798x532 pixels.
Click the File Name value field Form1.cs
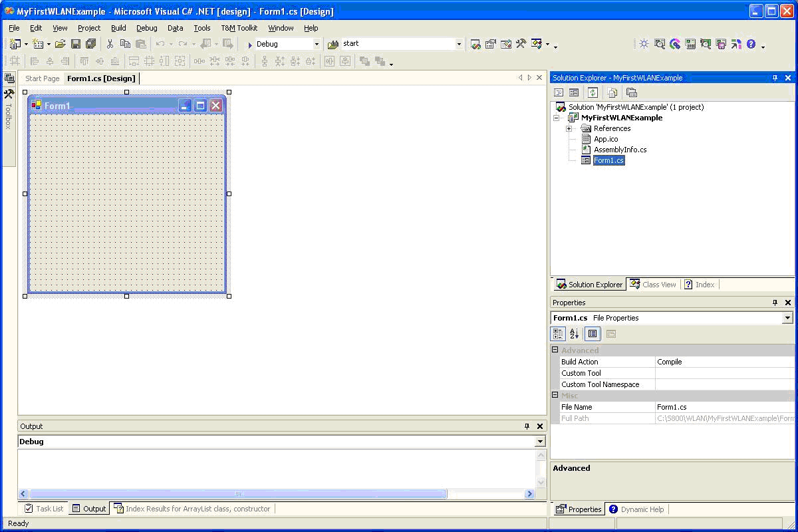coord(725,407)
